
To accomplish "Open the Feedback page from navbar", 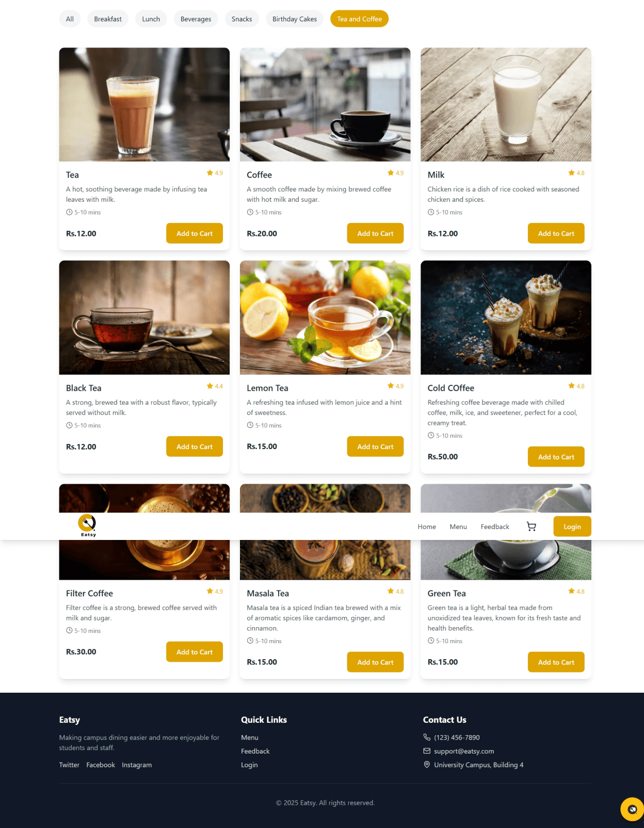I will 495,527.
